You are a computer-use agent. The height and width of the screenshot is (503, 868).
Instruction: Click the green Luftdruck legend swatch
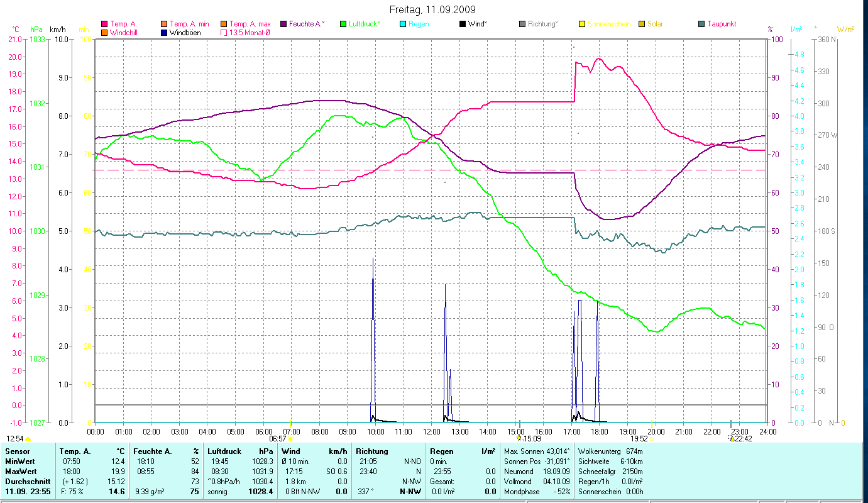pos(343,24)
